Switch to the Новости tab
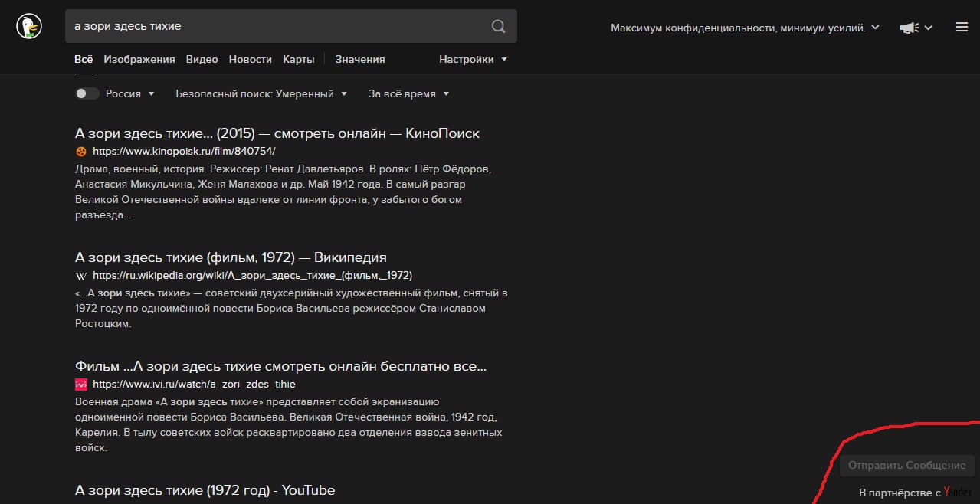This screenshot has height=504, width=980. tap(251, 59)
